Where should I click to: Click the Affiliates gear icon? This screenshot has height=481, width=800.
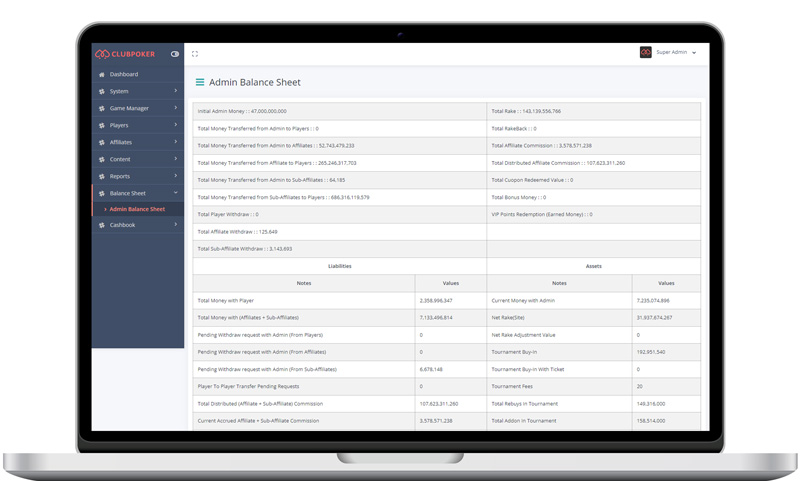[x=102, y=142]
